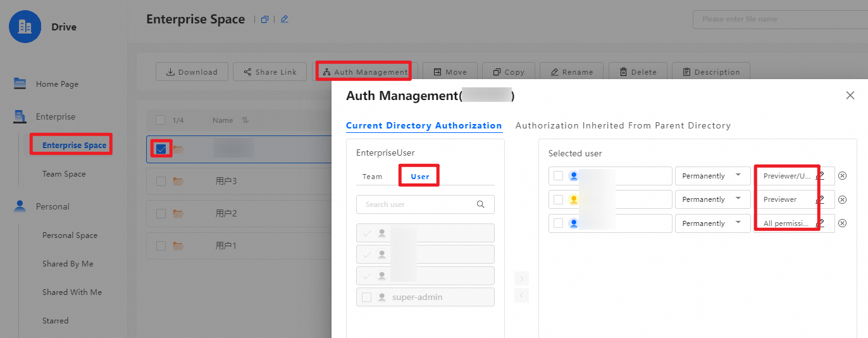
Task: Move users right with the > arrow
Action: (521, 279)
